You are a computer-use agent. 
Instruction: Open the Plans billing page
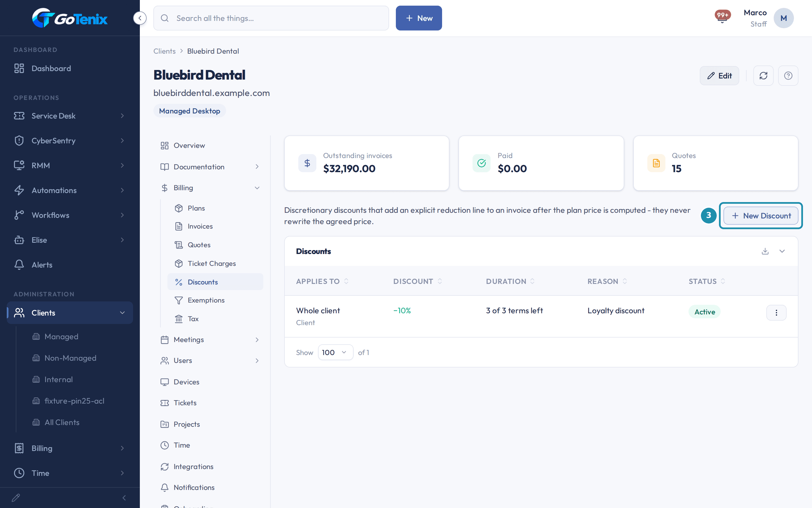pyautogui.click(x=215, y=208)
